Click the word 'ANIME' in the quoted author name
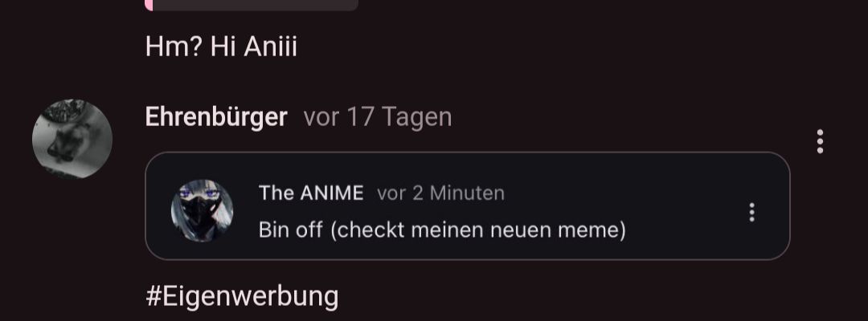Screen dimensions: 868x321 tap(332, 193)
